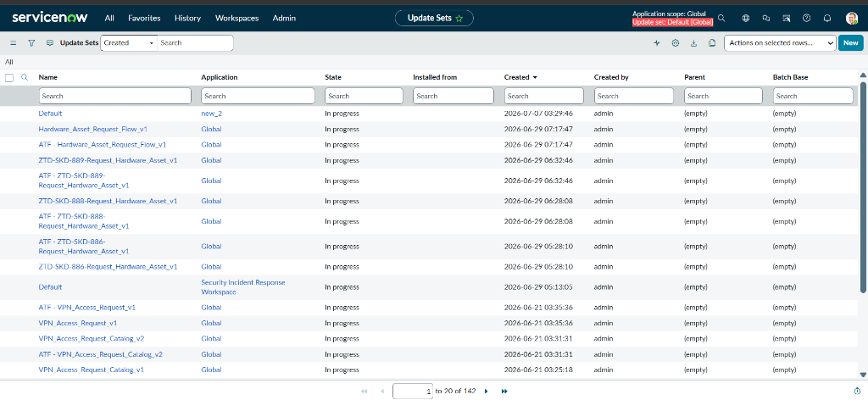This screenshot has height=400, width=868.
Task: Open the Favorites menu
Action: coord(144,19)
